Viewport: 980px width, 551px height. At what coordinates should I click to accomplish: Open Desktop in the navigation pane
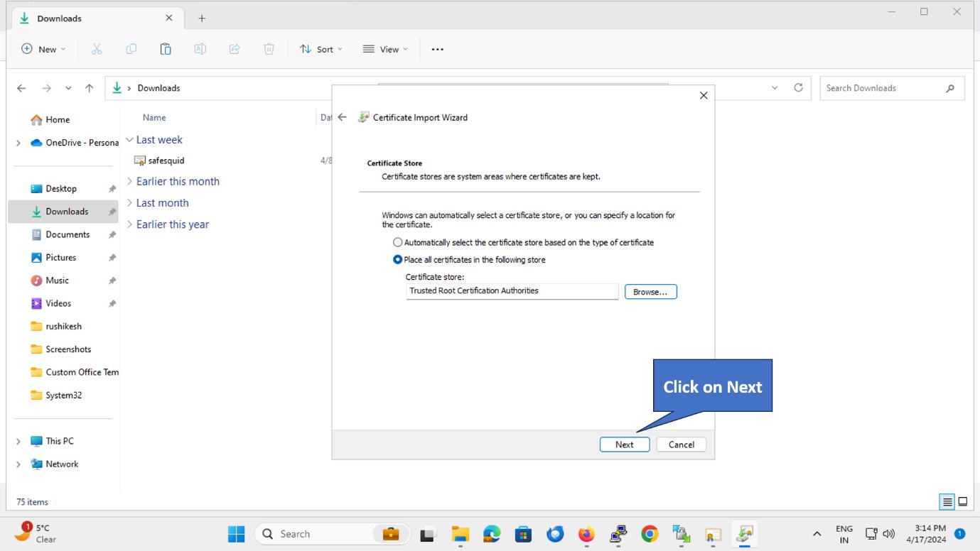pyautogui.click(x=61, y=189)
